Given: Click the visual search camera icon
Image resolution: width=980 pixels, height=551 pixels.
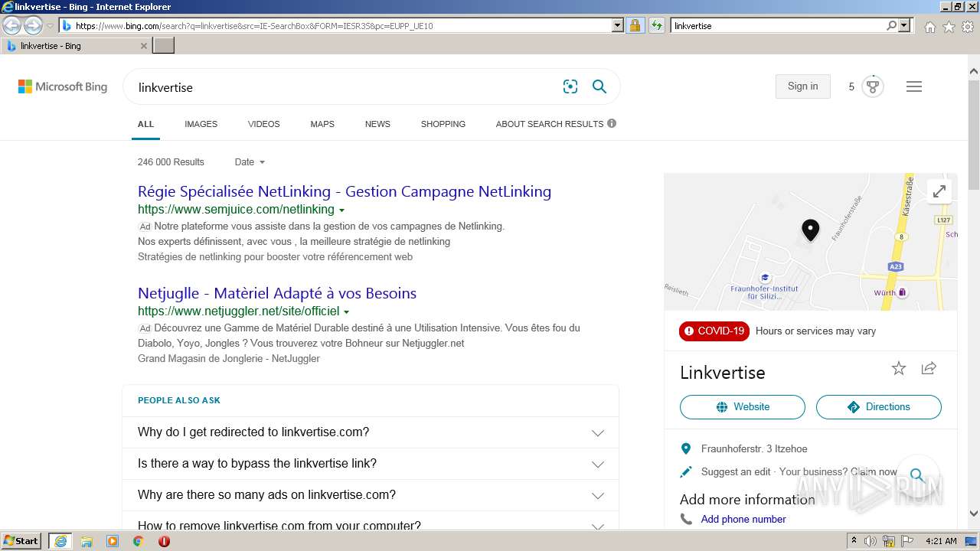Looking at the screenshot, I should coord(570,86).
